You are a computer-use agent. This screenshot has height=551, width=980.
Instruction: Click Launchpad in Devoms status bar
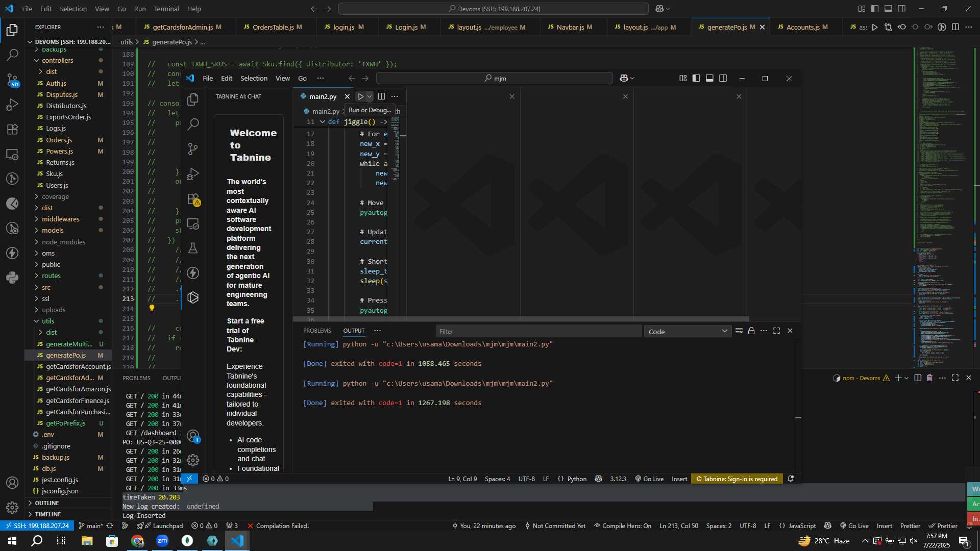160,526
